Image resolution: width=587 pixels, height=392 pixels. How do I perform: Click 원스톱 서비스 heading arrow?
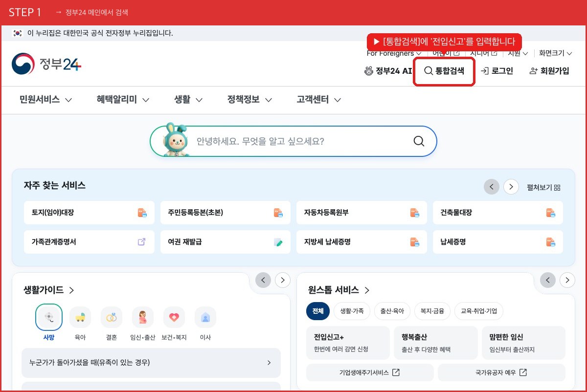[367, 290]
